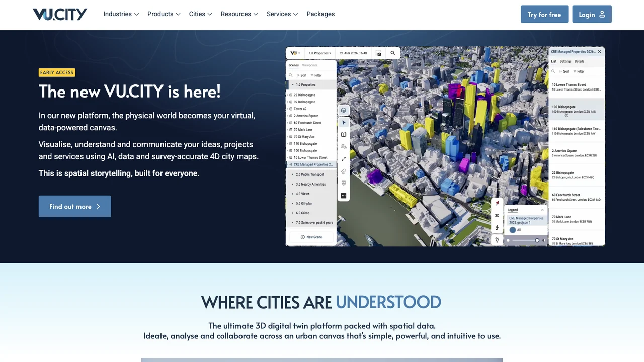The image size is (644, 362).
Task: Switch to the Settings tab
Action: click(566, 61)
